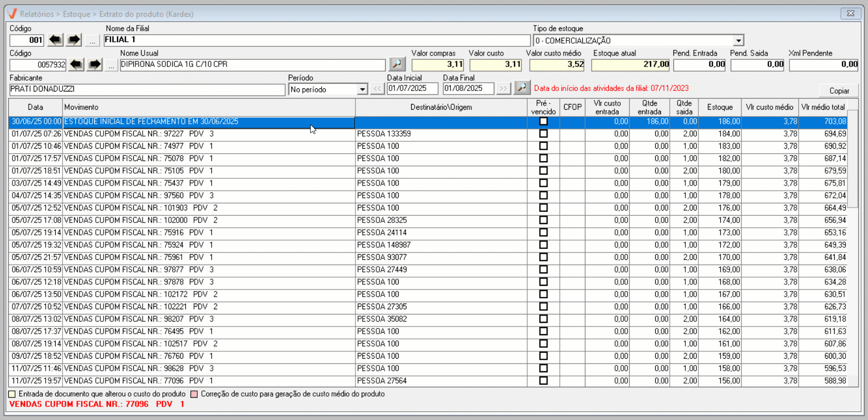The image size is (868, 420).
Task: Open product lookup ellipsis button
Action: tap(111, 65)
